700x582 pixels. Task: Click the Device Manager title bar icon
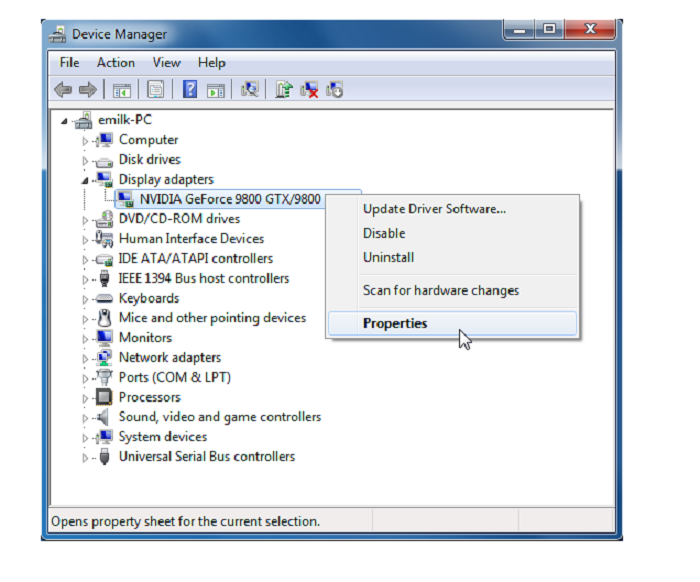[57, 34]
